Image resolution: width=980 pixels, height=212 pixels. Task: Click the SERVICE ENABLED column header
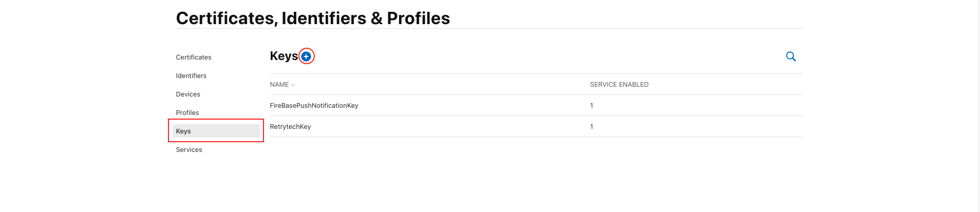point(619,85)
